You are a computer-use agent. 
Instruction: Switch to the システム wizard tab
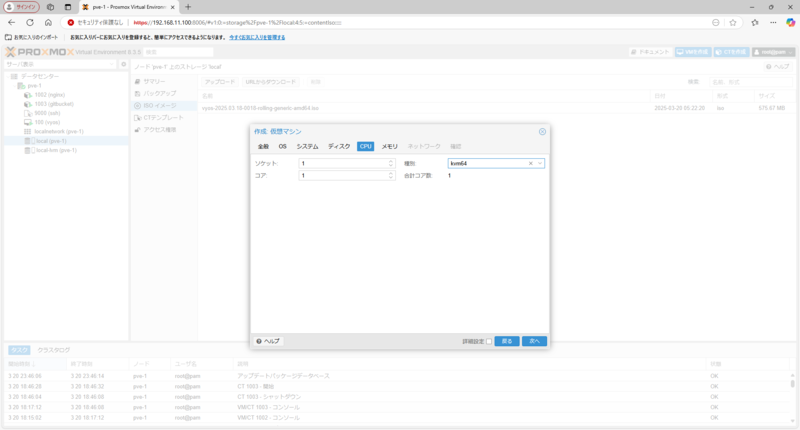(307, 146)
